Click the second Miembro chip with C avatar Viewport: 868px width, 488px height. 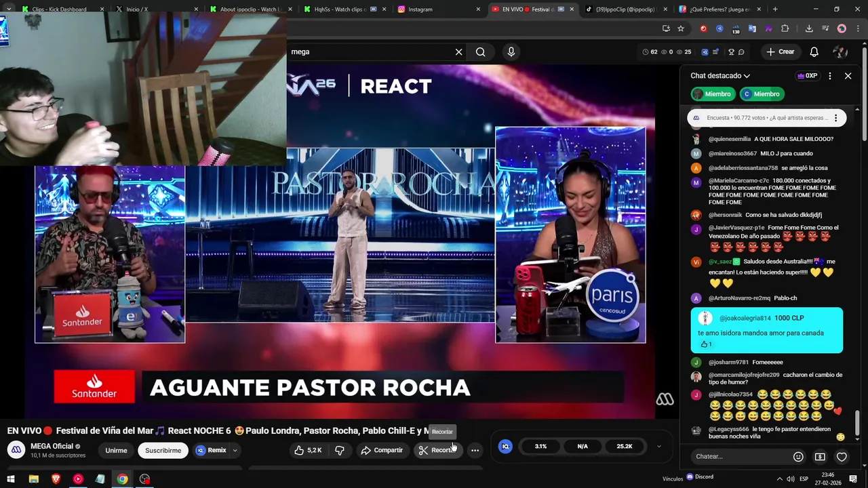pos(762,94)
